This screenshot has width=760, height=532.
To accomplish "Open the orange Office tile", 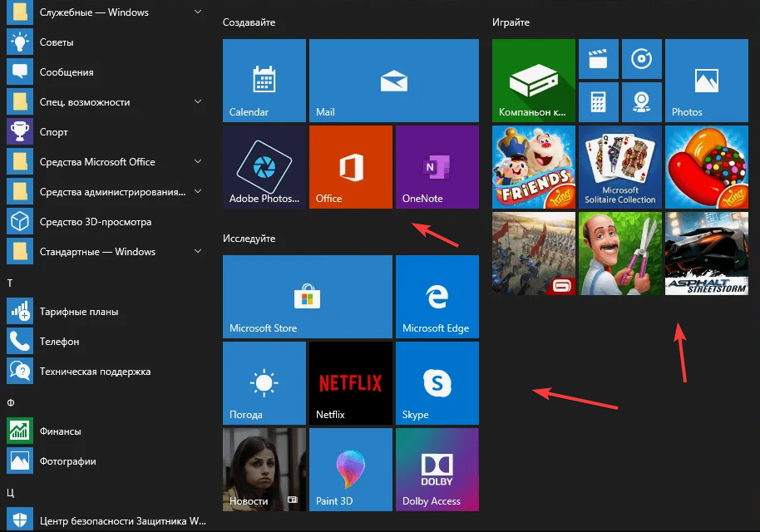I will (350, 167).
